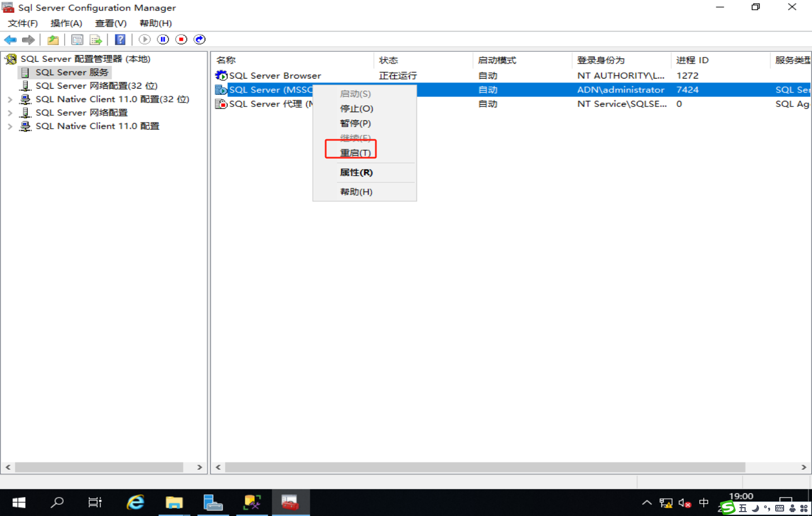Viewport: 812px width, 516px height.
Task: Click the muted volume tray icon
Action: tap(685, 503)
